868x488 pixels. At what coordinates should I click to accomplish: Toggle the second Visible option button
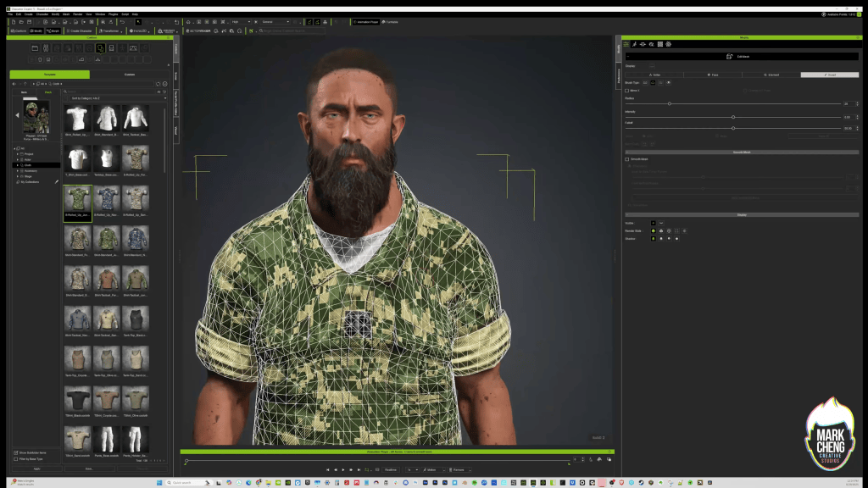661,223
